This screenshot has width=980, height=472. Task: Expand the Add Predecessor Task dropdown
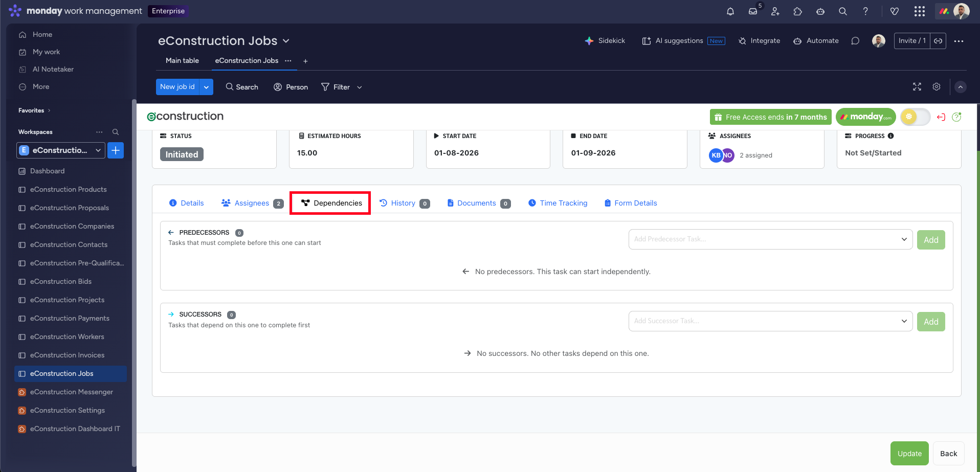coord(770,239)
